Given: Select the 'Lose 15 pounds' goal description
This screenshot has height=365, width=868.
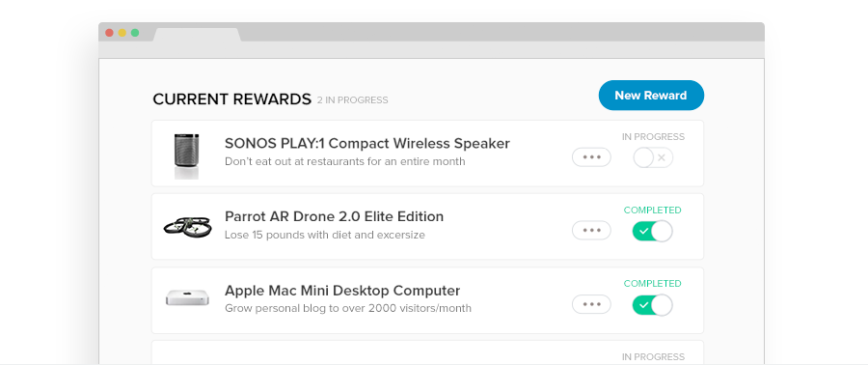Looking at the screenshot, I should pos(325,235).
